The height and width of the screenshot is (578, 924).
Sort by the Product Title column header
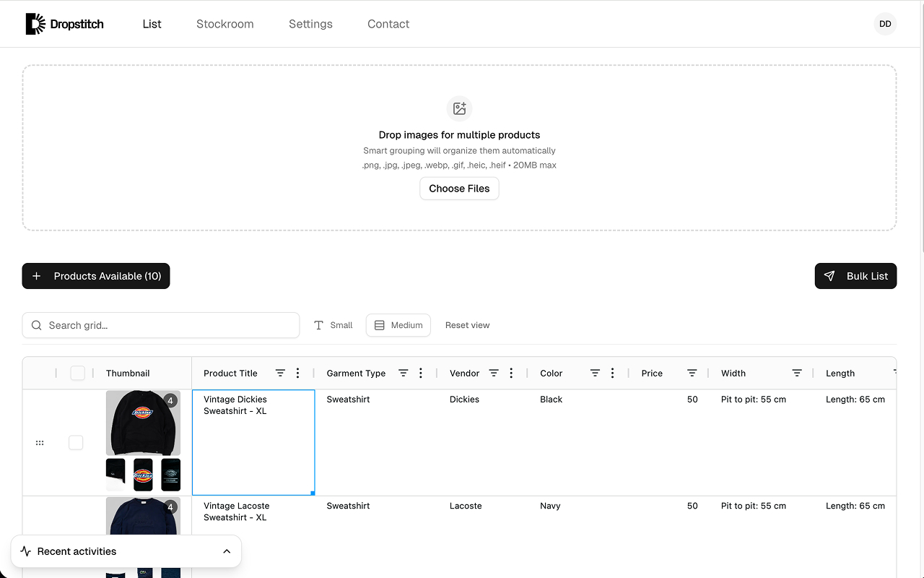(230, 374)
